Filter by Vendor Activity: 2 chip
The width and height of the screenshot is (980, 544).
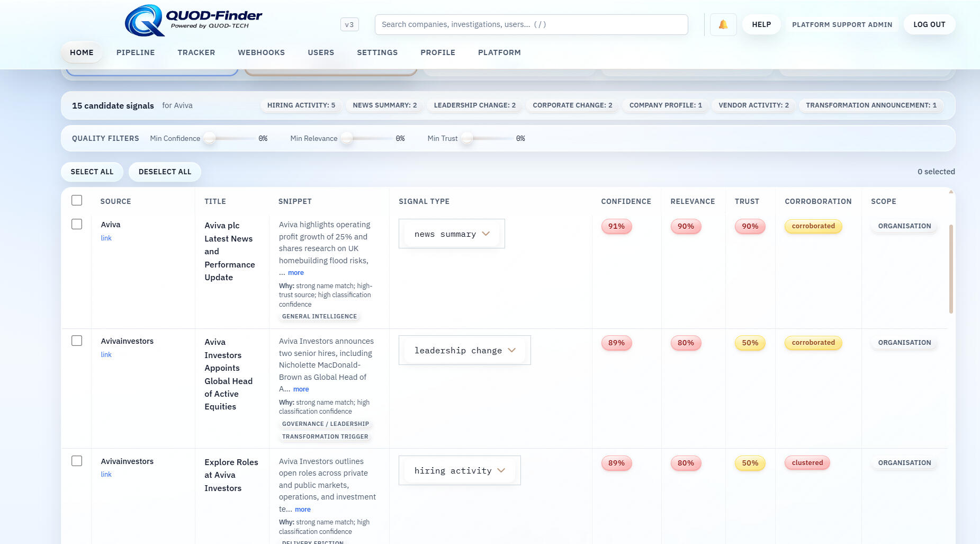tap(753, 105)
